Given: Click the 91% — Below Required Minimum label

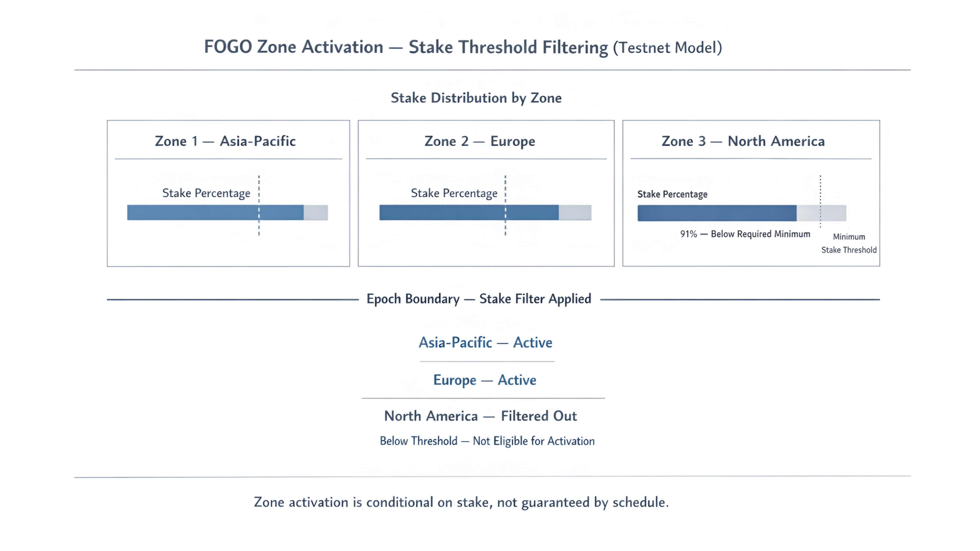Looking at the screenshot, I should coord(745,234).
